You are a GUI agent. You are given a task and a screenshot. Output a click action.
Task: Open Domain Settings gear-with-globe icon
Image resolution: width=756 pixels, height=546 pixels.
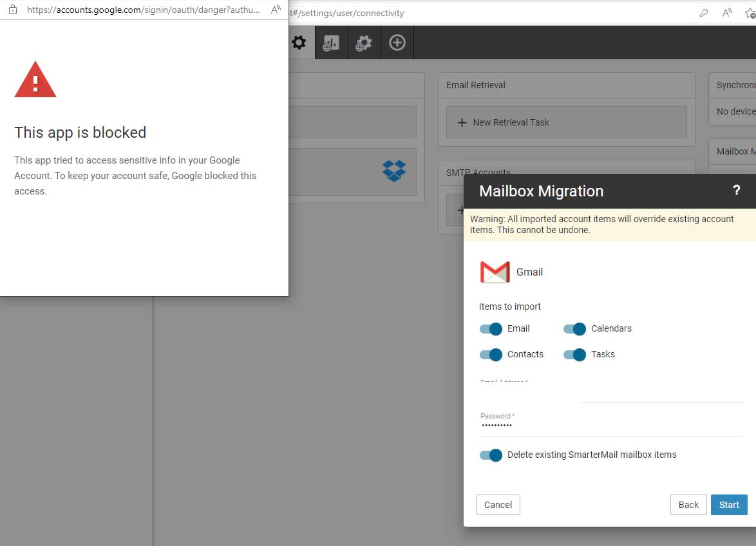point(364,43)
